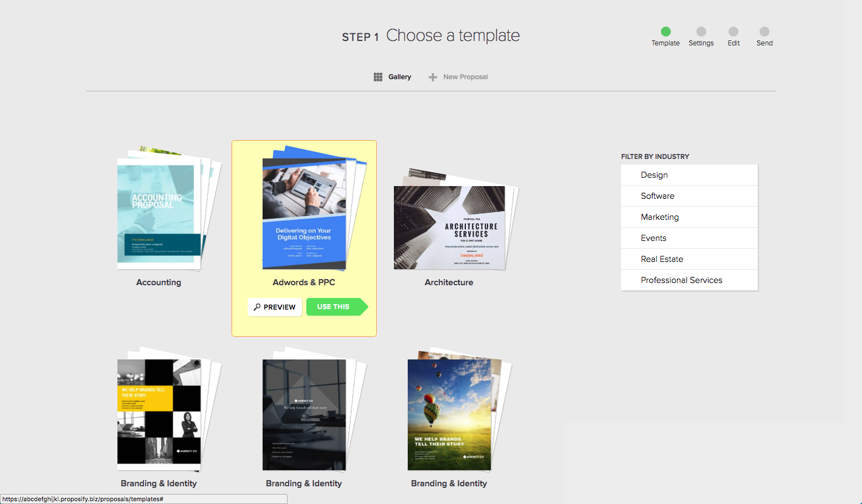Click the Gallery grid icon

[x=378, y=77]
